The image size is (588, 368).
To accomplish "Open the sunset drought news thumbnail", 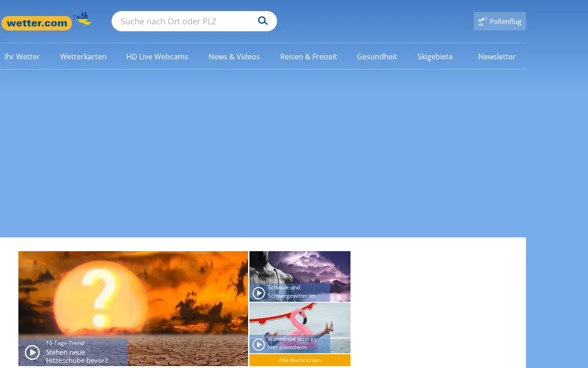I will coord(133,309).
